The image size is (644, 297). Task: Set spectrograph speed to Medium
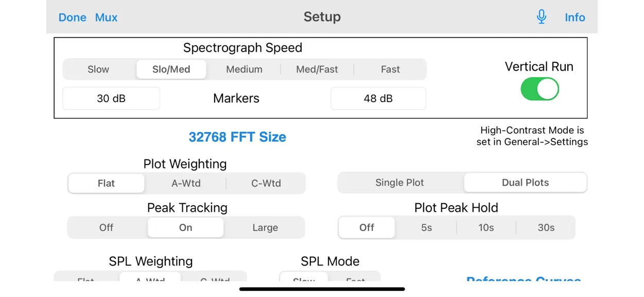244,69
